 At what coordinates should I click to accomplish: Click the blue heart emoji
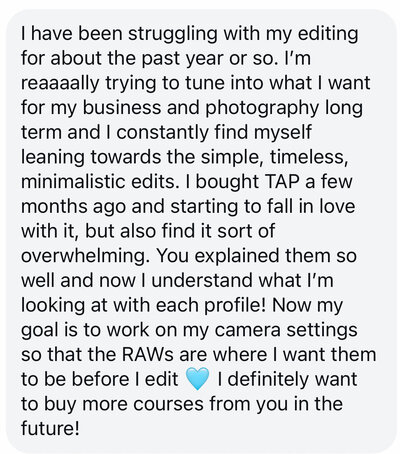coord(197,379)
